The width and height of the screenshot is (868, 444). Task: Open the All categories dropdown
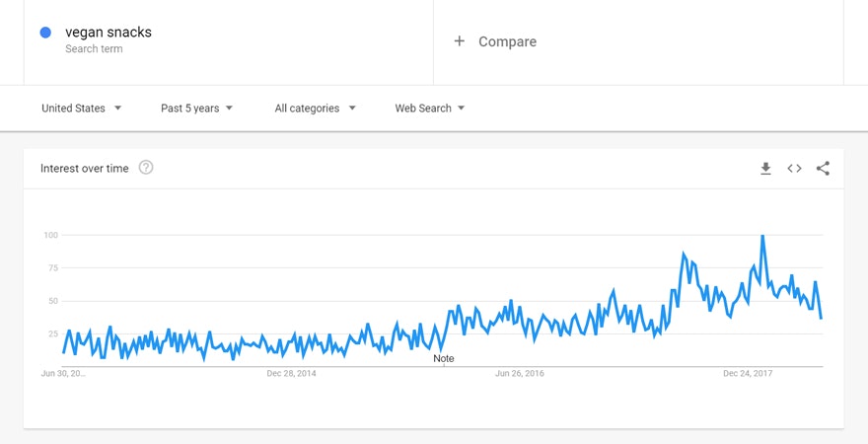coord(316,109)
